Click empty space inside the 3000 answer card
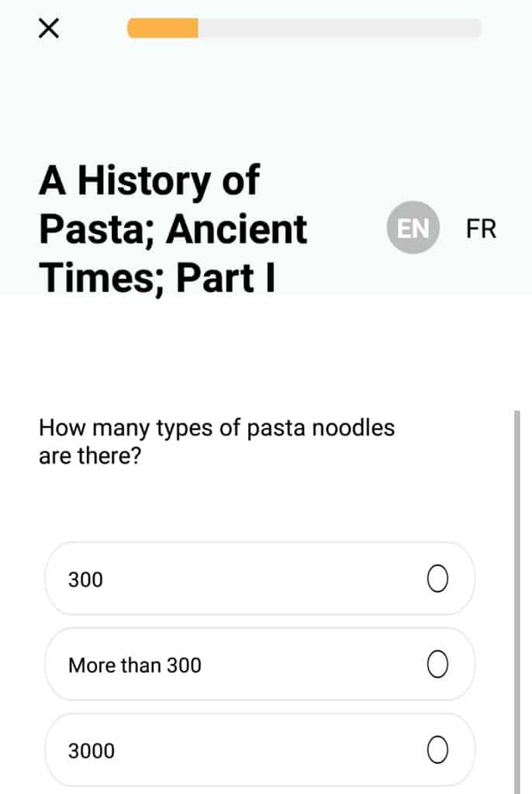This screenshot has height=794, width=532. click(268, 750)
